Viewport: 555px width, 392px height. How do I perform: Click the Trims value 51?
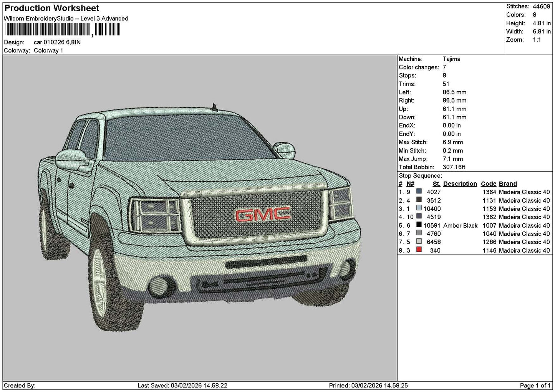pos(446,84)
